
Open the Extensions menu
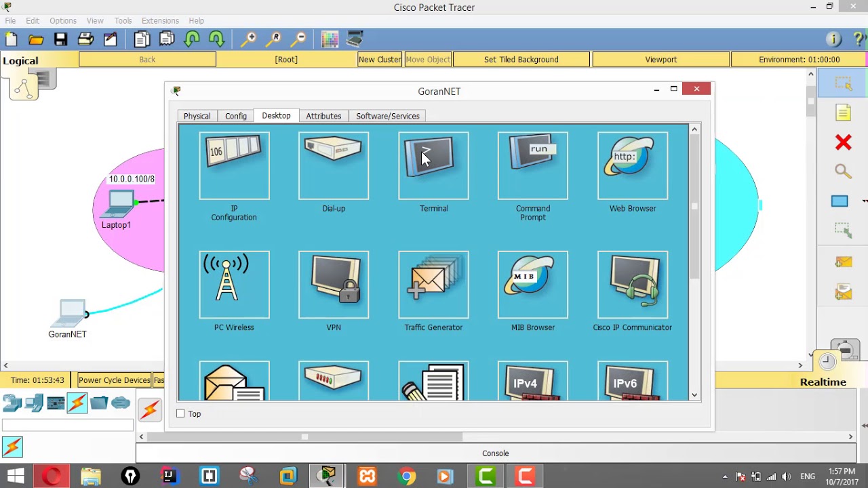tap(160, 21)
